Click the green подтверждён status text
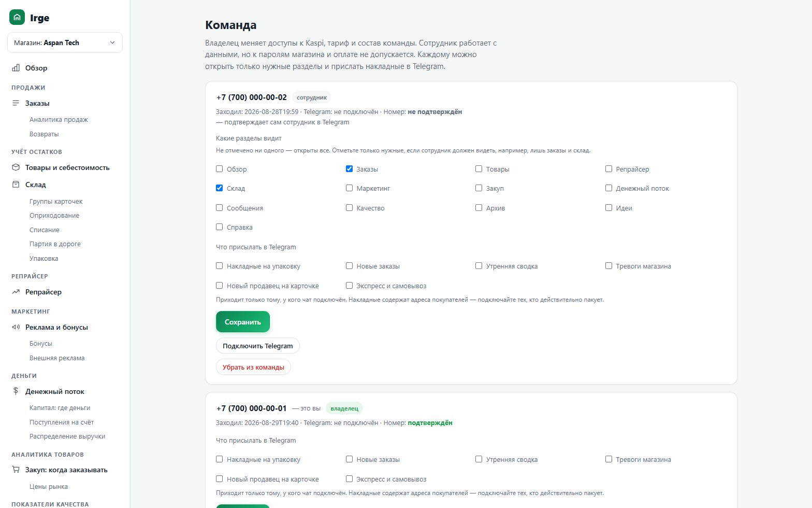 pyautogui.click(x=430, y=423)
